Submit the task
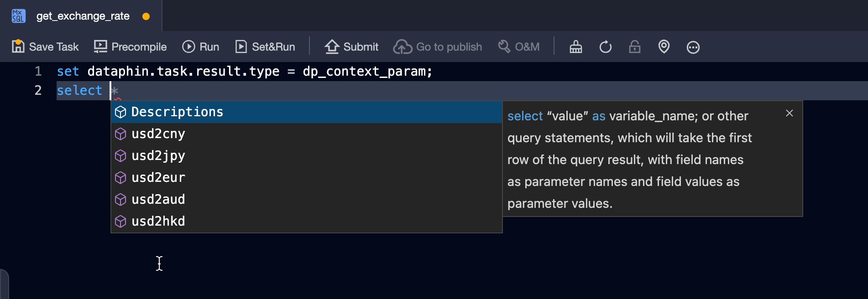The height and width of the screenshot is (299, 868). (351, 47)
